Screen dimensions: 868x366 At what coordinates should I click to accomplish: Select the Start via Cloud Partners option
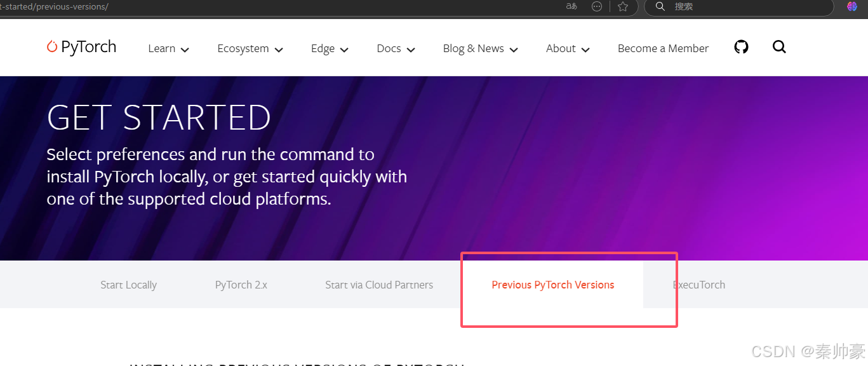coord(379,285)
